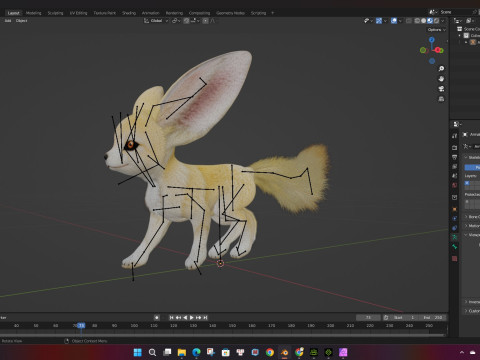Viewport: 480px width, 360px height.
Task: Open the Rendering workspace tab
Action: (x=174, y=13)
